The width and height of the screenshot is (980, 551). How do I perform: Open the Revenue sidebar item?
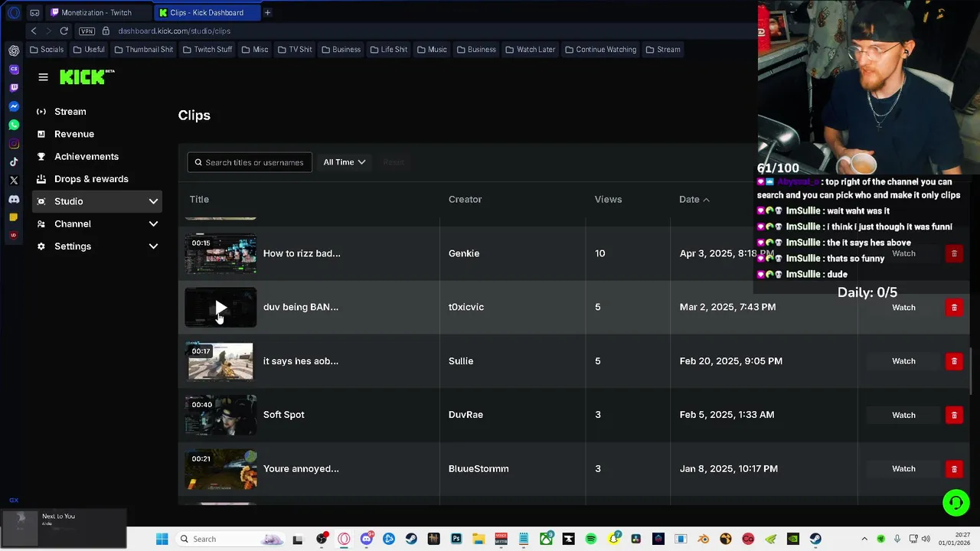[97, 134]
